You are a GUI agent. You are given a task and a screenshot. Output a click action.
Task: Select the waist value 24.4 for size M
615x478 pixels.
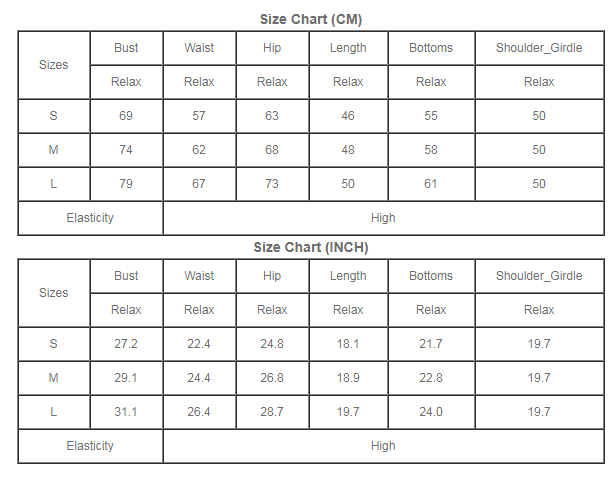(x=199, y=378)
